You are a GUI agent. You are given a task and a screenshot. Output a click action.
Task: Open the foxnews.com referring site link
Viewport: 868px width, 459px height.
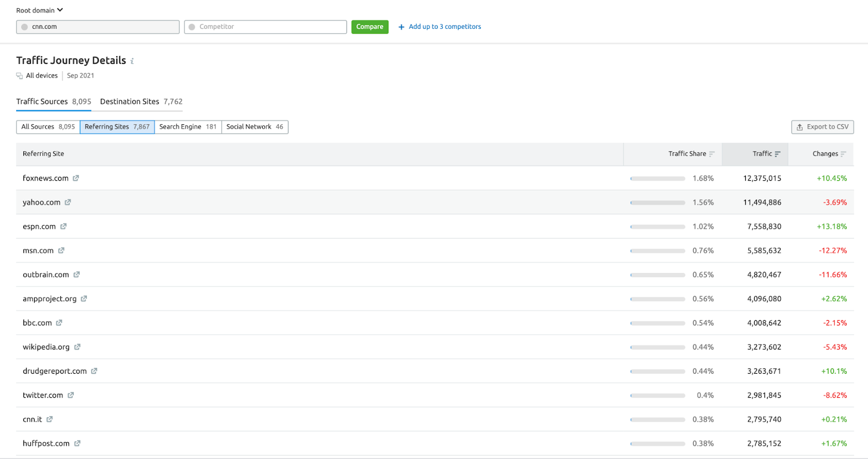click(46, 178)
